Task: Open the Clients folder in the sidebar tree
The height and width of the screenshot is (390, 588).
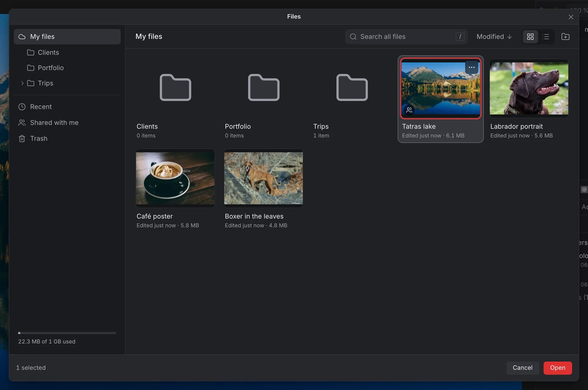Action: 67,53
